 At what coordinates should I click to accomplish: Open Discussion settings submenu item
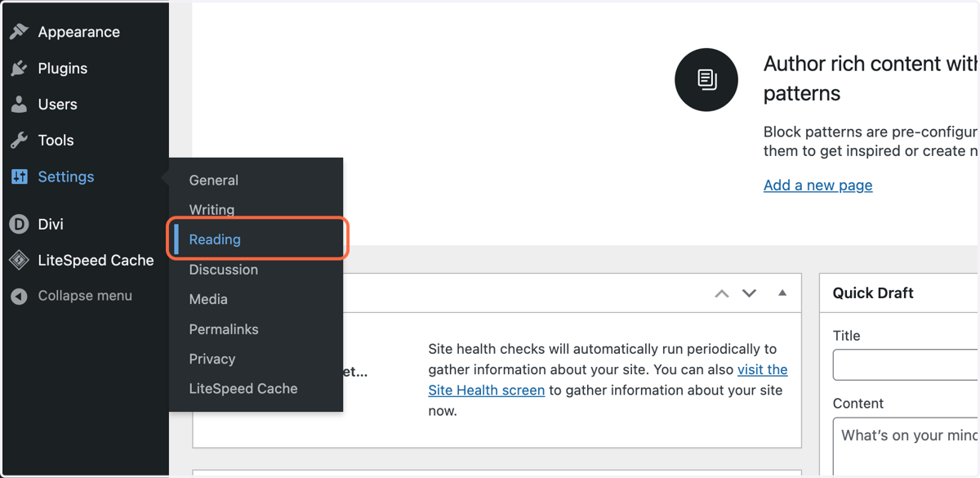point(224,270)
